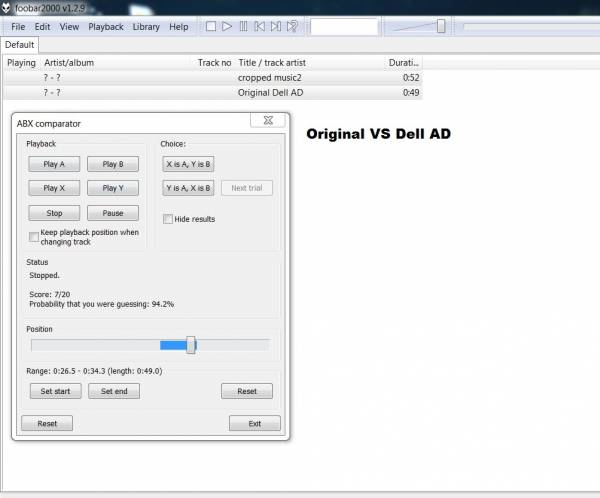Image resolution: width=600 pixels, height=498 pixels.
Task: Click Stop in the ABX comparator
Action: (54, 213)
